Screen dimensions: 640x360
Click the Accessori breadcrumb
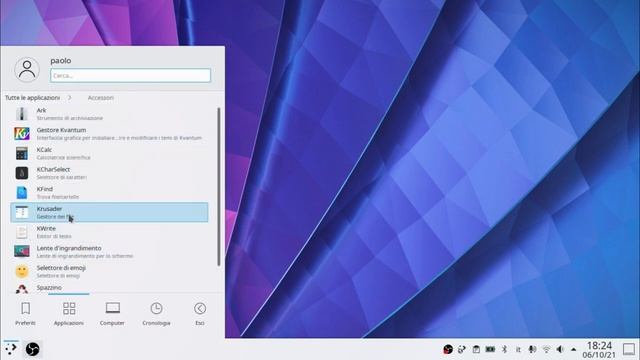tap(100, 98)
